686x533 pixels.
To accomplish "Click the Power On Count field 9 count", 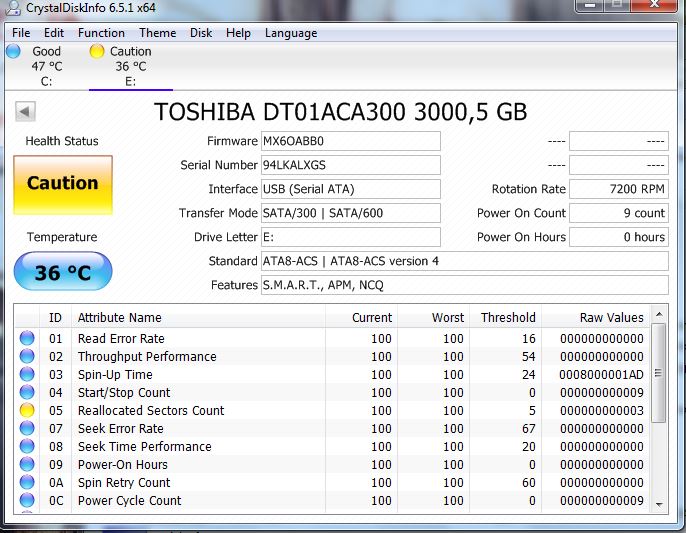I will pyautogui.click(x=619, y=213).
